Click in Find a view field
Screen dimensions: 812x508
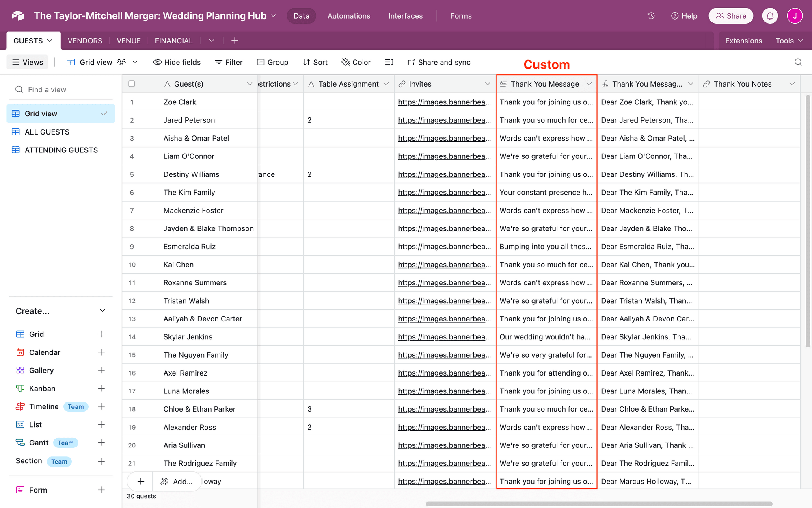click(x=61, y=89)
